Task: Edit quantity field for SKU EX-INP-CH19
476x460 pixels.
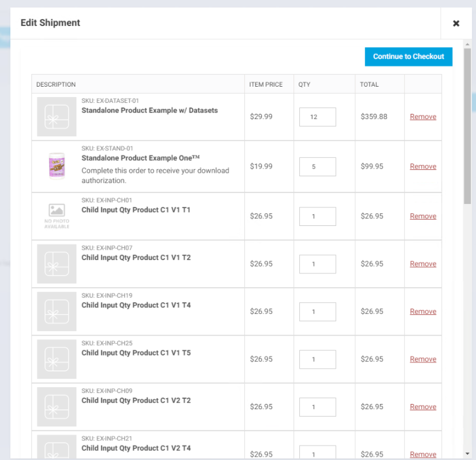Action: pos(318,312)
